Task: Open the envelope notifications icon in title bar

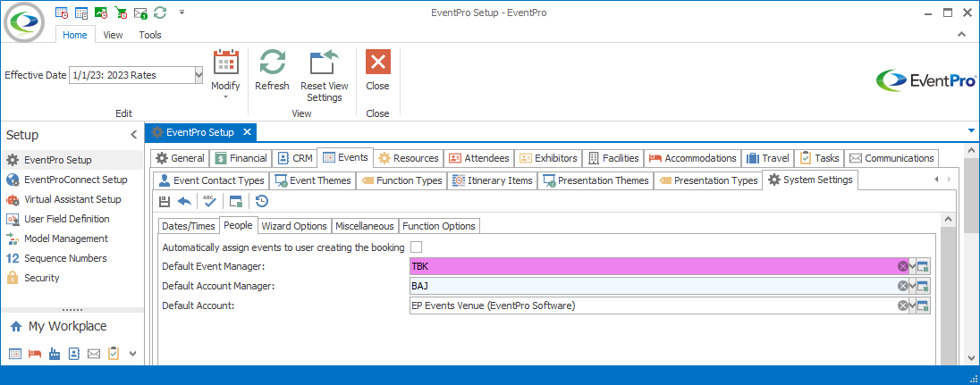Action: [x=140, y=13]
